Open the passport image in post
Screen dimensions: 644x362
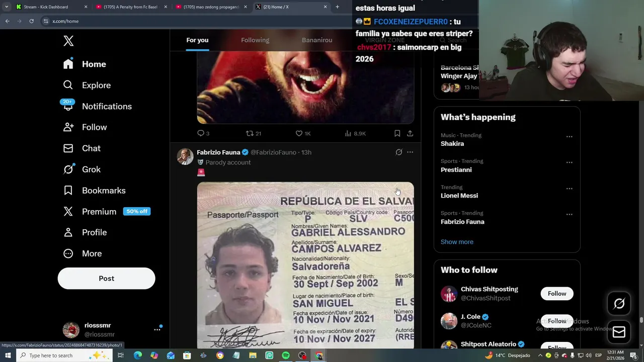(305, 265)
